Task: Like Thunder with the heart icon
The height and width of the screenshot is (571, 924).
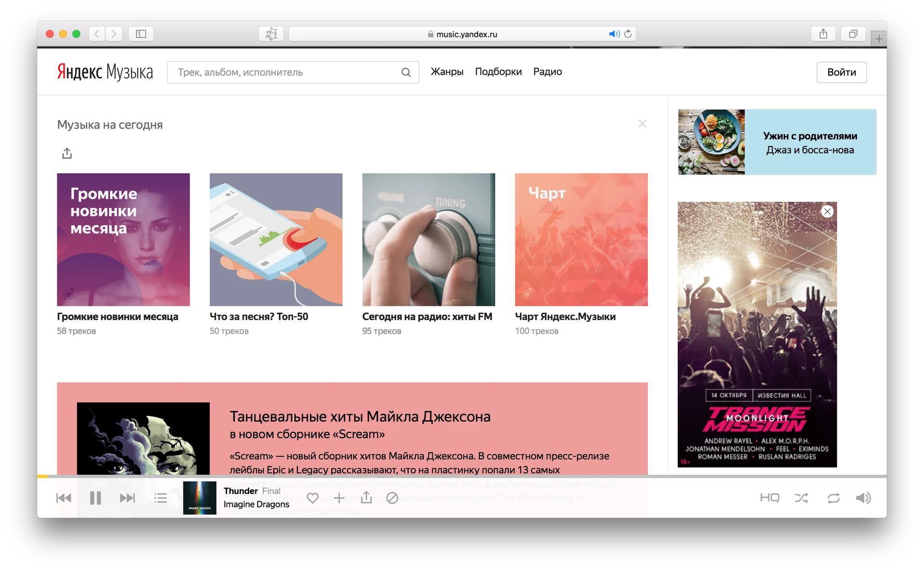Action: 313,498
